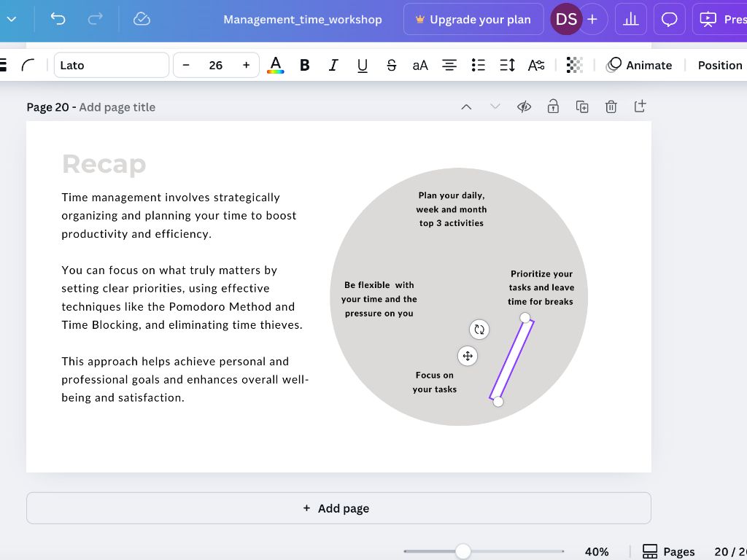Select 'Focus on your tasks' text
Screen dimensions: 747x560
tap(435, 382)
